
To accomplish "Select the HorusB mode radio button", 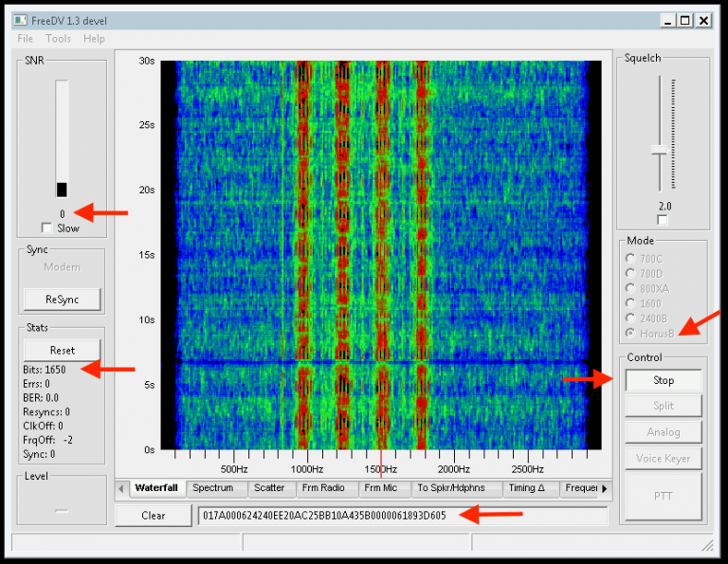I will point(630,333).
